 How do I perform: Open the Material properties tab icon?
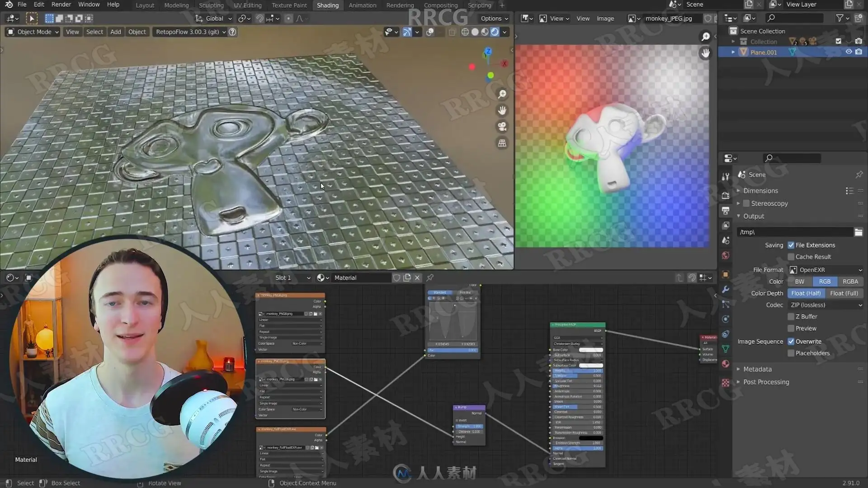(726, 364)
